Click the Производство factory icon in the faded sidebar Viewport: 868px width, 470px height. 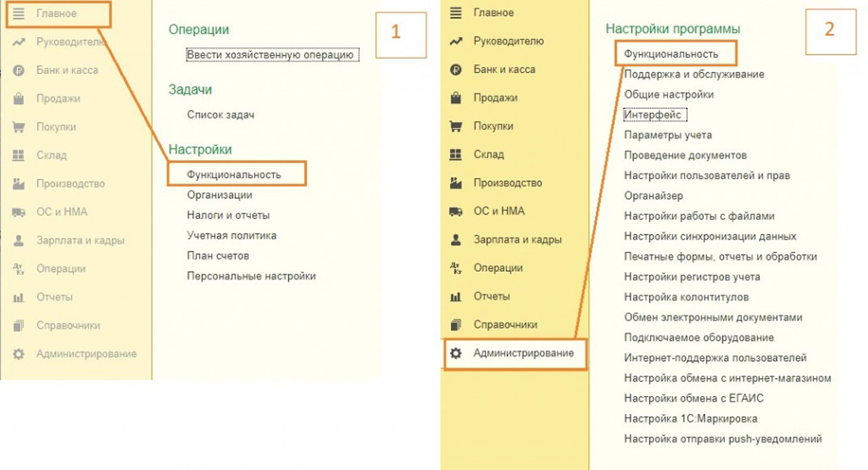[x=19, y=184]
